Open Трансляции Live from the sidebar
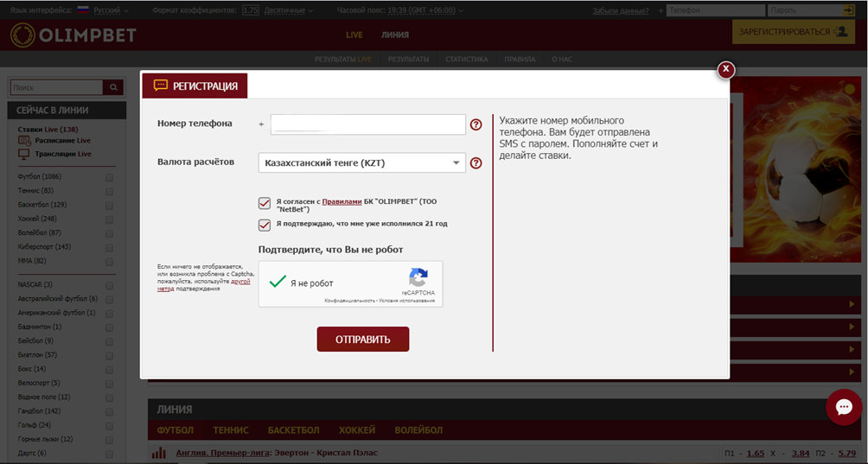 [62, 154]
